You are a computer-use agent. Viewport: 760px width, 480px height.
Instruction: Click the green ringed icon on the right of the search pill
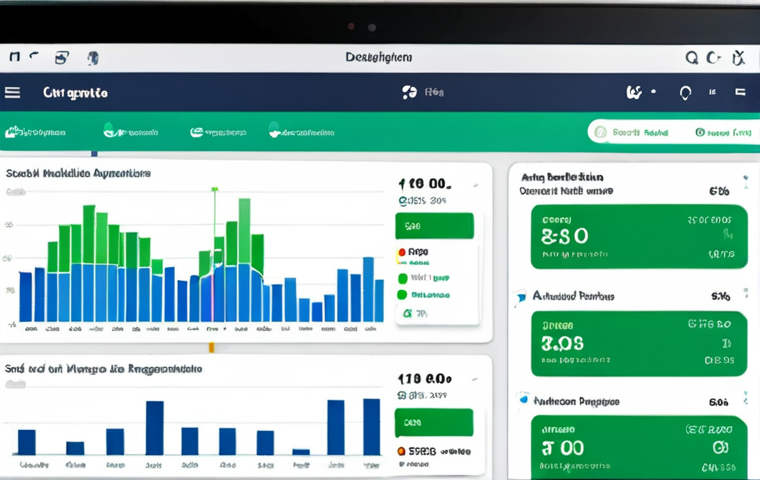click(x=700, y=132)
